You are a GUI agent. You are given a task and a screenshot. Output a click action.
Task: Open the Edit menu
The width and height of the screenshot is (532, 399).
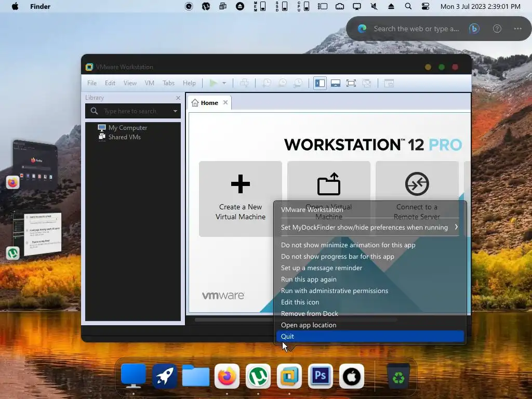[x=110, y=83]
